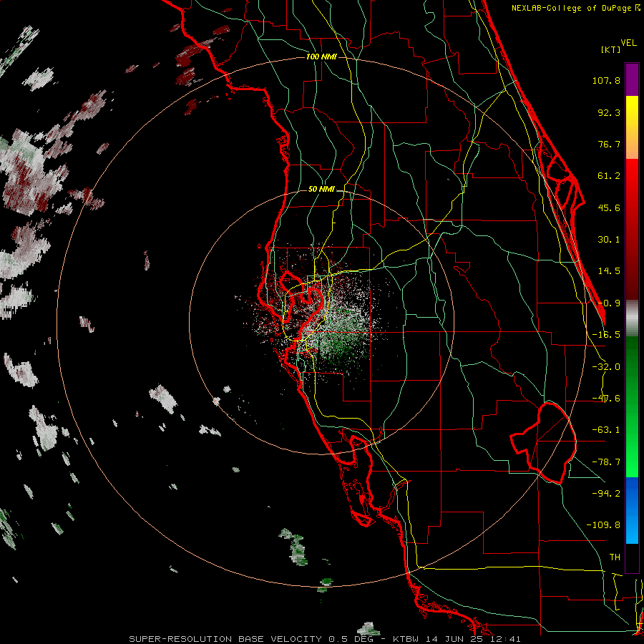Click the 50 NMI range ring label
Image resolution: width=644 pixels, height=644 pixels.
pyautogui.click(x=321, y=189)
